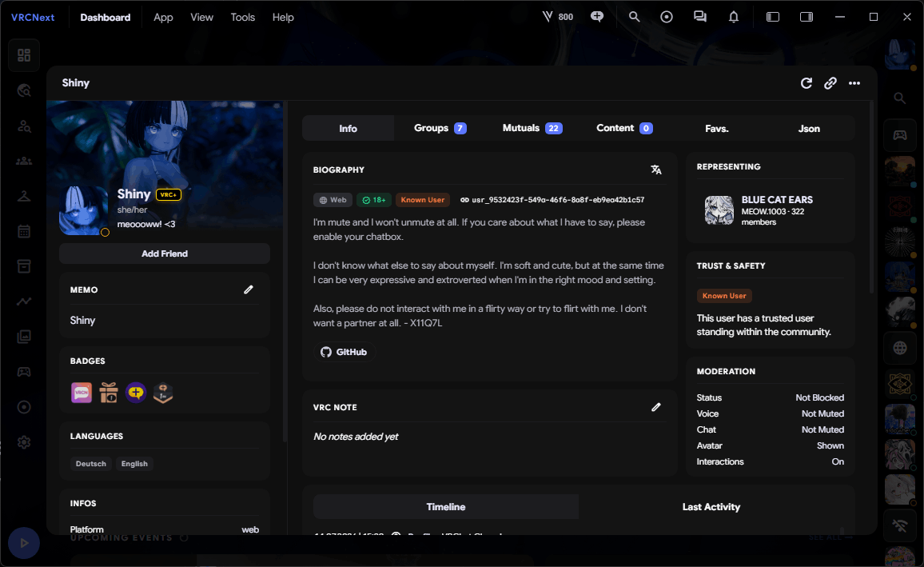Open the Help menu
Screen dimensions: 924x567
pos(283,17)
